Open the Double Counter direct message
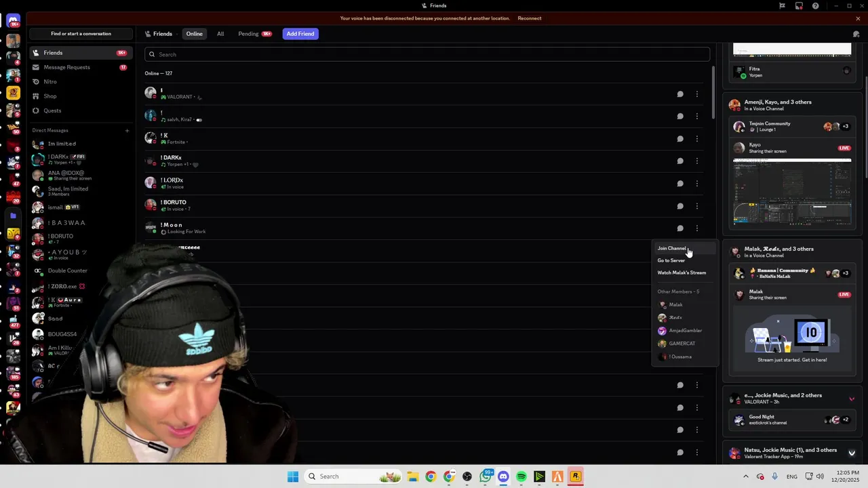This screenshot has height=488, width=868. click(x=80, y=270)
